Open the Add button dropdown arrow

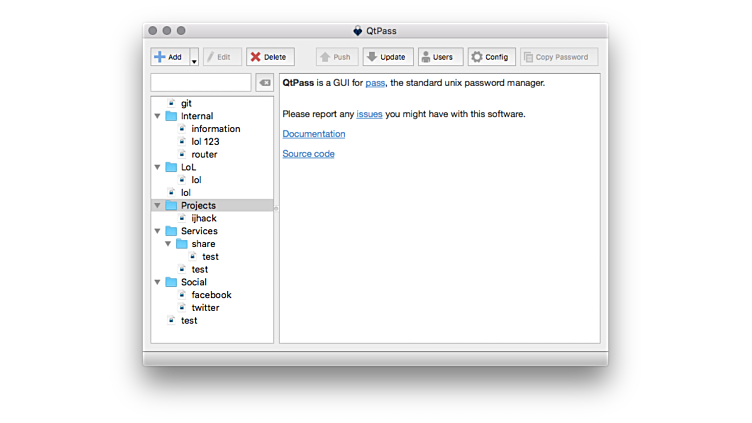click(x=194, y=57)
